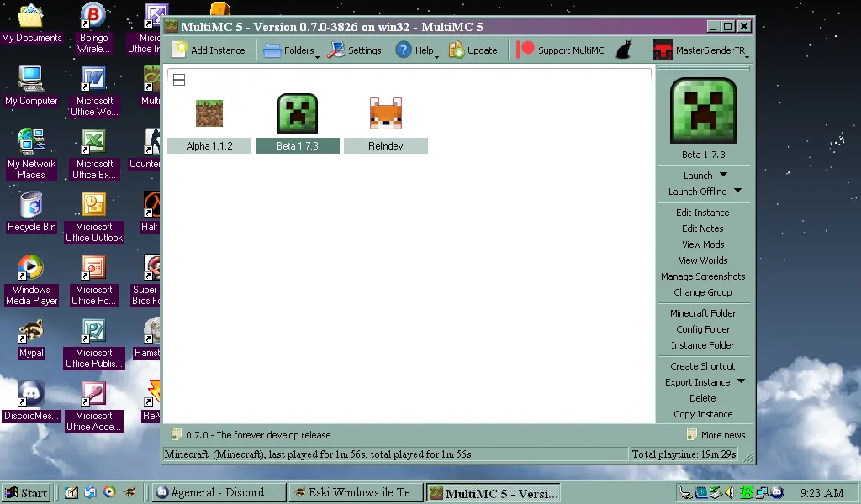Click Media Player quick launch icon
The width and height of the screenshot is (861, 504).
[x=109, y=492]
